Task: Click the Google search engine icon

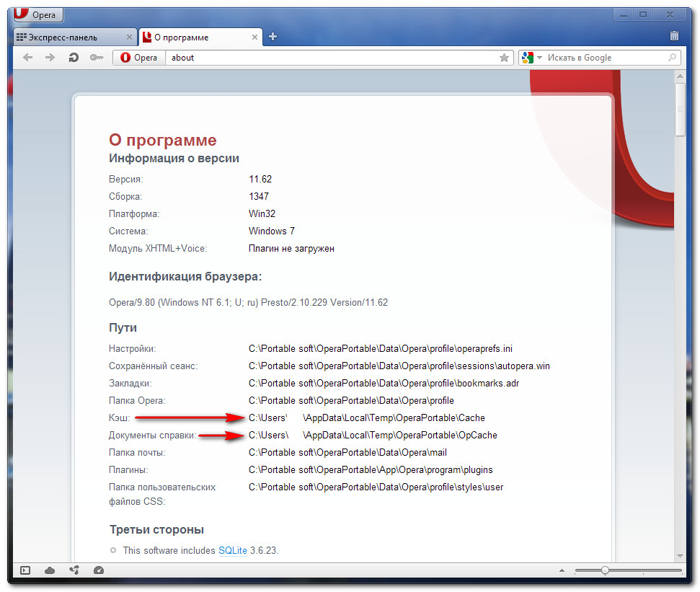Action: point(528,58)
